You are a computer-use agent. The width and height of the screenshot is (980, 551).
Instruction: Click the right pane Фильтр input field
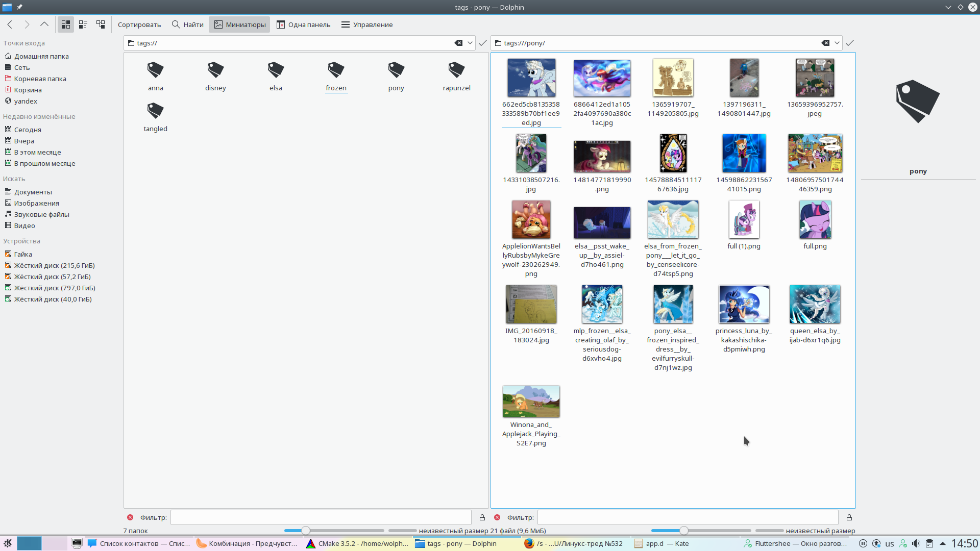coord(688,517)
